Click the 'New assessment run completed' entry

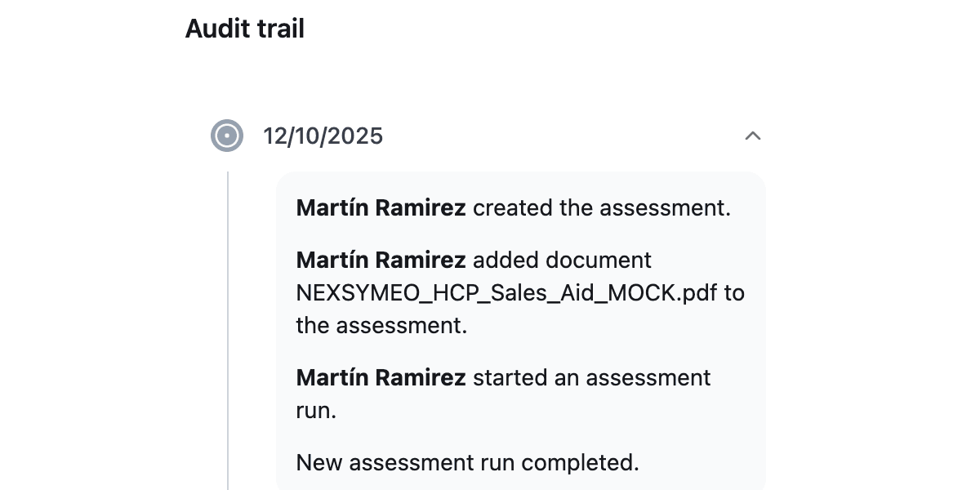coord(467,462)
